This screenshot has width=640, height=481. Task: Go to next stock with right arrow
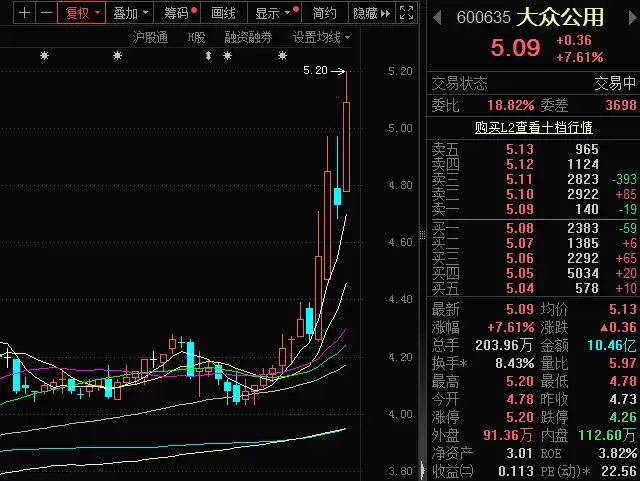click(629, 16)
